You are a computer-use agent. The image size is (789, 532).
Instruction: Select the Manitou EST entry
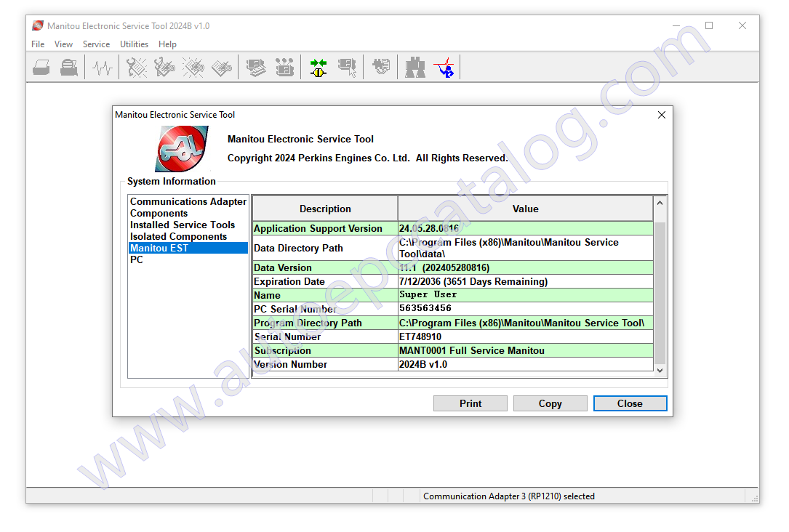(x=188, y=248)
